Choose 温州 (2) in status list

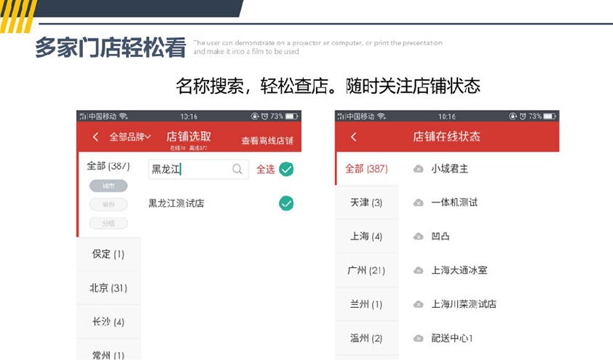[367, 338]
